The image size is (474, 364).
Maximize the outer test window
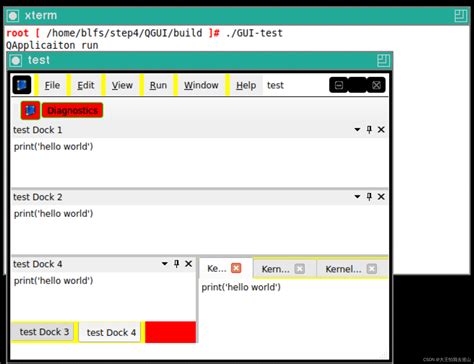coord(383,61)
